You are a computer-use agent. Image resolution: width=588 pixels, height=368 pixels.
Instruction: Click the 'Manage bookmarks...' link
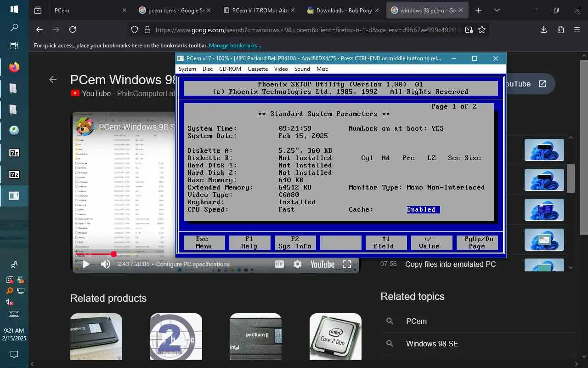(x=235, y=46)
